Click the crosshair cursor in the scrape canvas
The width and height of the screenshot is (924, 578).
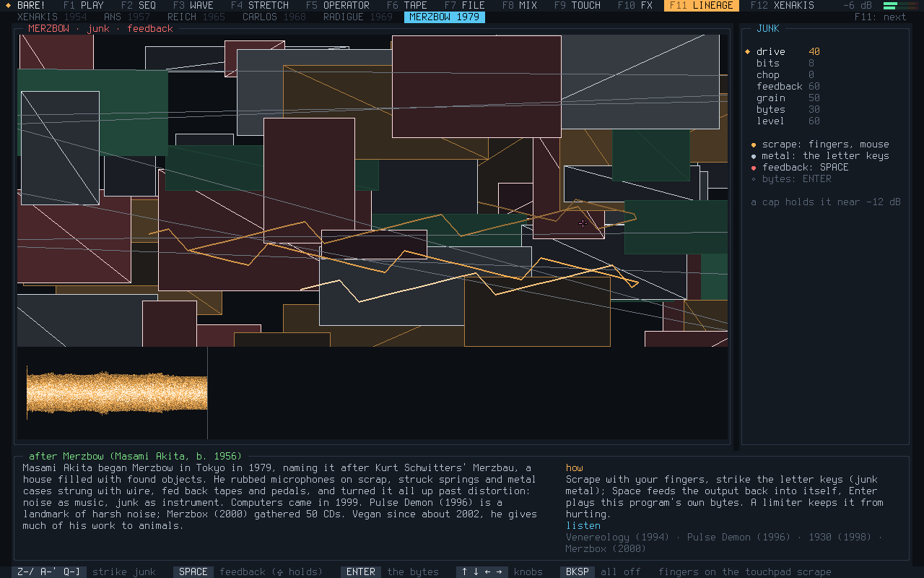tap(583, 223)
